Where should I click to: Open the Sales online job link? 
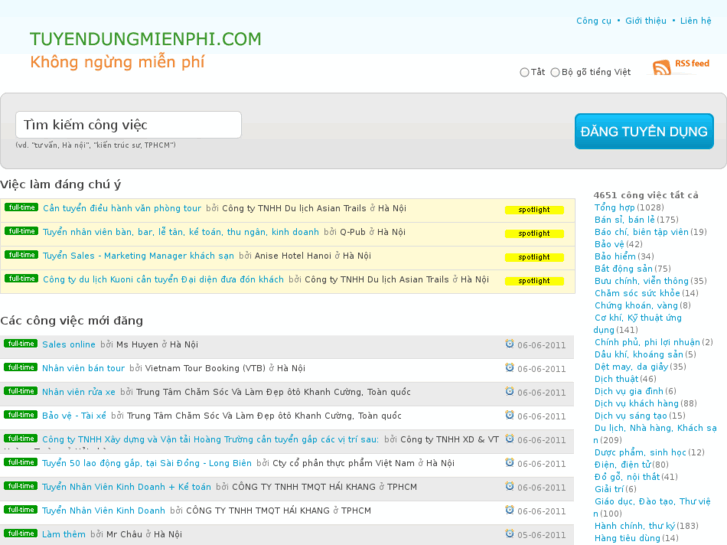point(69,345)
